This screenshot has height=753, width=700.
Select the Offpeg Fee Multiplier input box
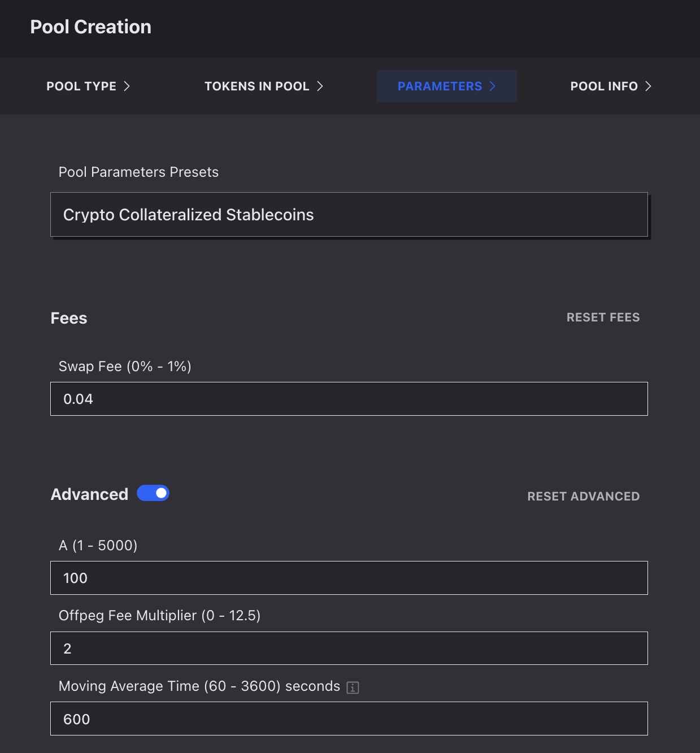pos(349,648)
